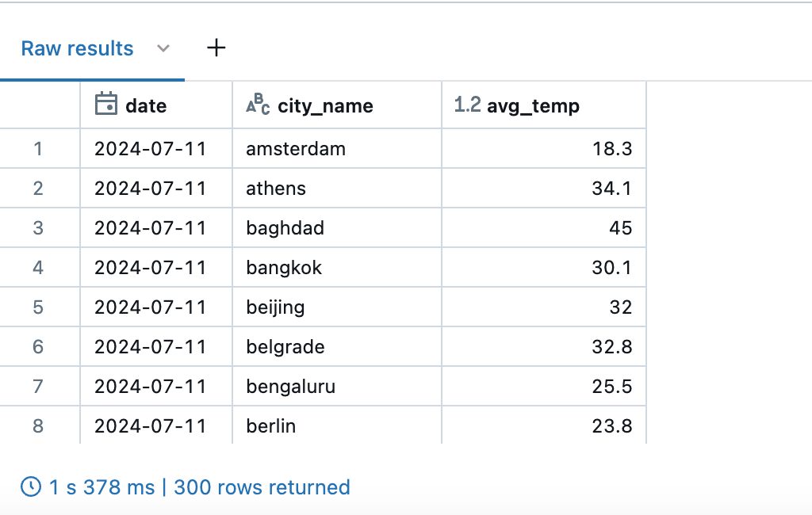Select the date cell in beijing row

156,307
